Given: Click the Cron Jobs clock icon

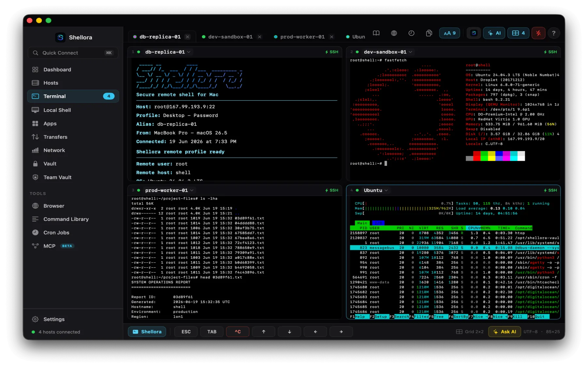Looking at the screenshot, I should (x=35, y=233).
